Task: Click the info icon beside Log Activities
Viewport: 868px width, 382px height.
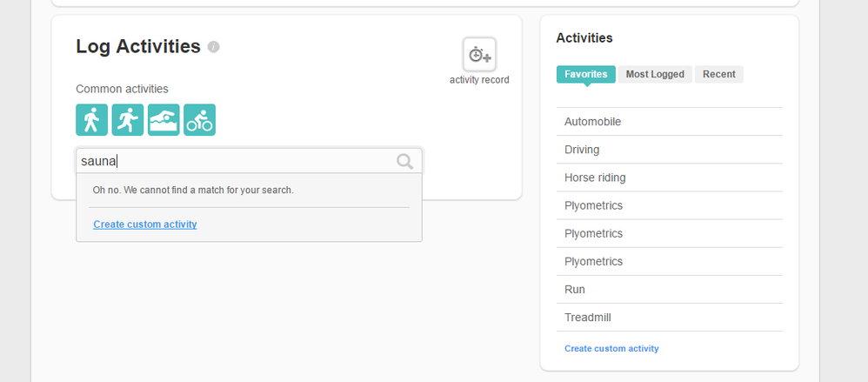Action: point(214,47)
